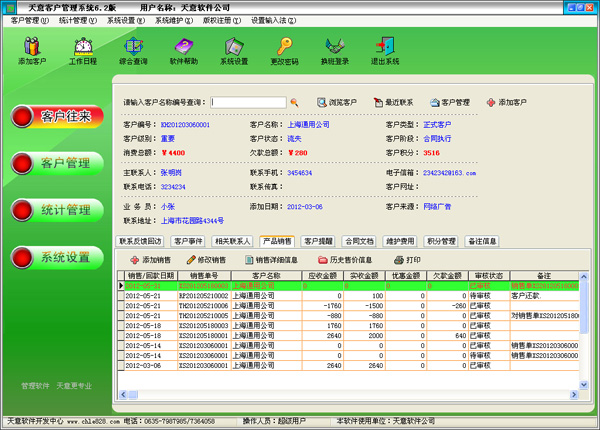Screen dimensions: 600x430
Task: Click 退出系统 (Exit System) icon
Action: [x=385, y=49]
